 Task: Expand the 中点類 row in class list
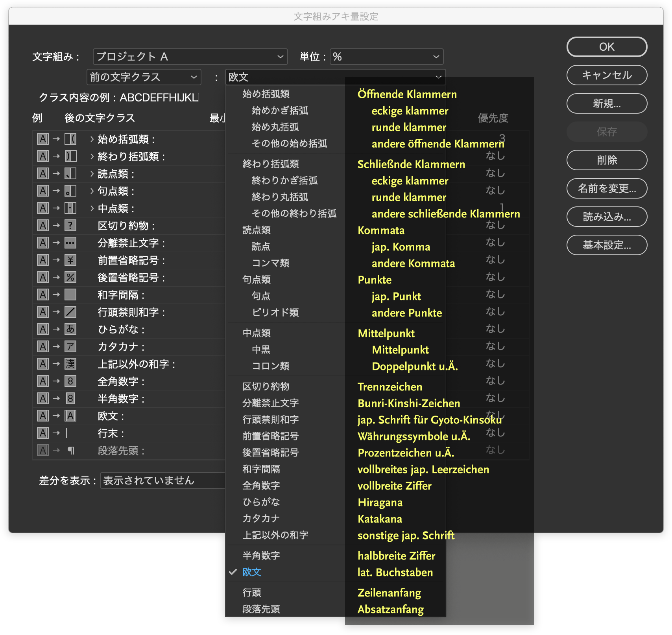click(x=92, y=208)
